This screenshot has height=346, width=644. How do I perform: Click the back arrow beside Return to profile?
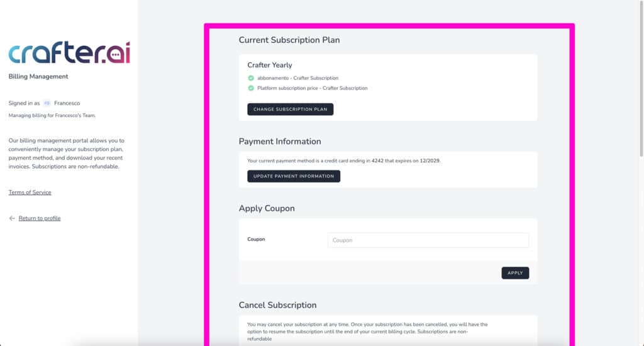(12, 218)
